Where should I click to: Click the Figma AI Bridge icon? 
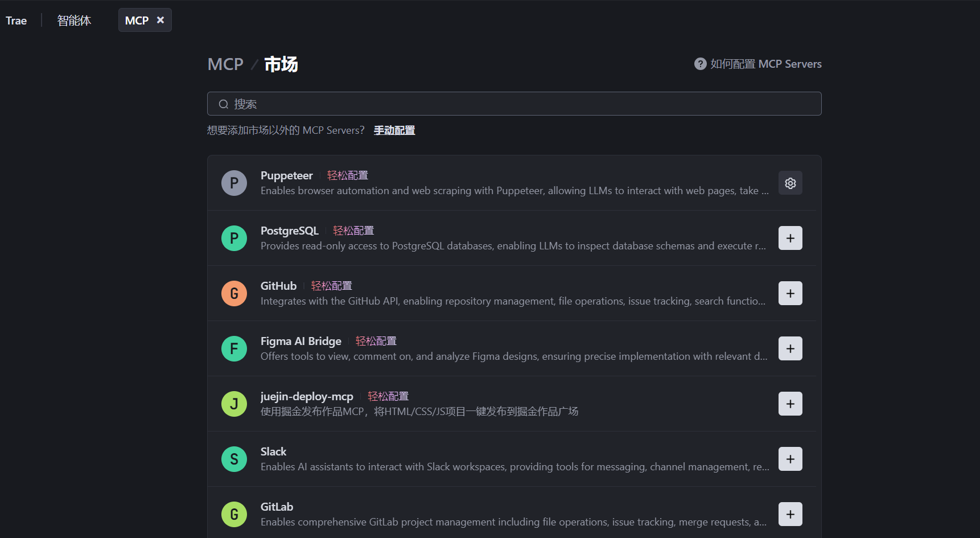[234, 348]
